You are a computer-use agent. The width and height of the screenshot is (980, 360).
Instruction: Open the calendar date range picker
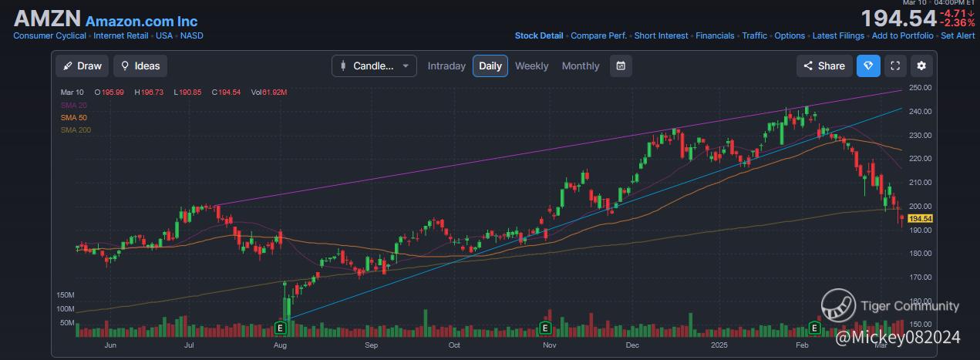[x=621, y=66]
